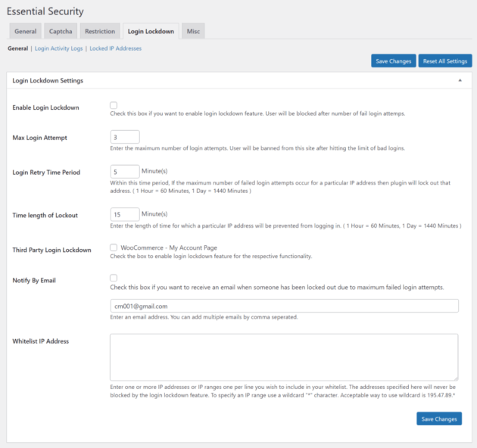Screen dimensions: 477x448
Task: Click the bottom Save Changes button
Action: pos(439,418)
